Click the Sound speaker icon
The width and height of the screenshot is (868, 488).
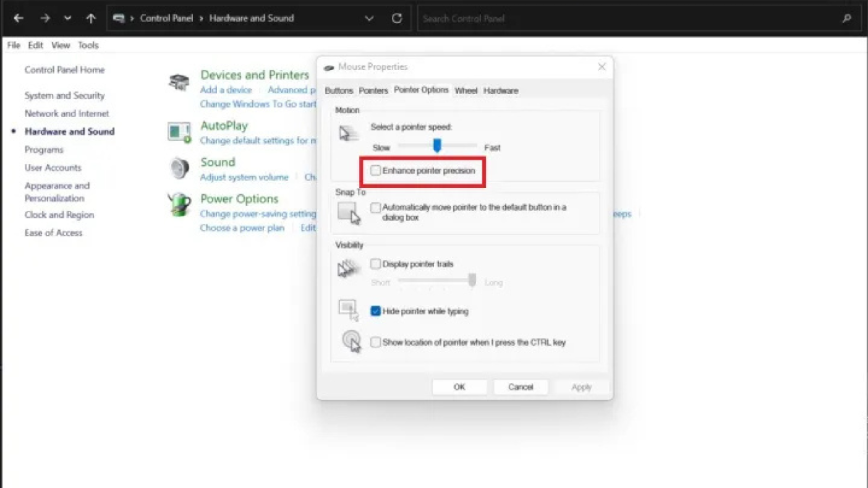[179, 168]
